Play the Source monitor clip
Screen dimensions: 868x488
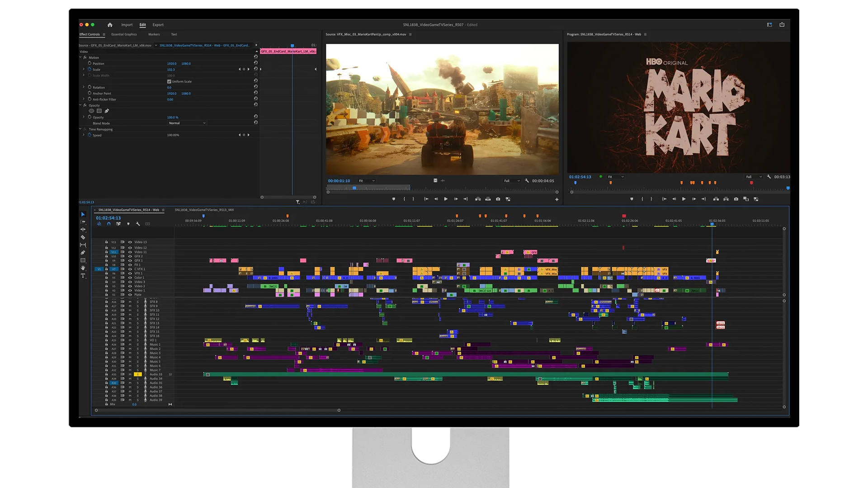pyautogui.click(x=446, y=199)
